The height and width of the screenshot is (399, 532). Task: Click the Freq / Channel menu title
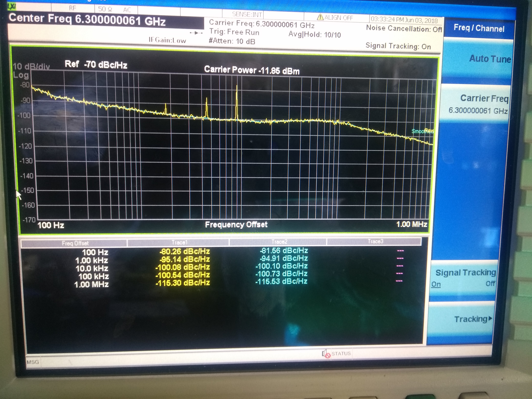tap(479, 28)
